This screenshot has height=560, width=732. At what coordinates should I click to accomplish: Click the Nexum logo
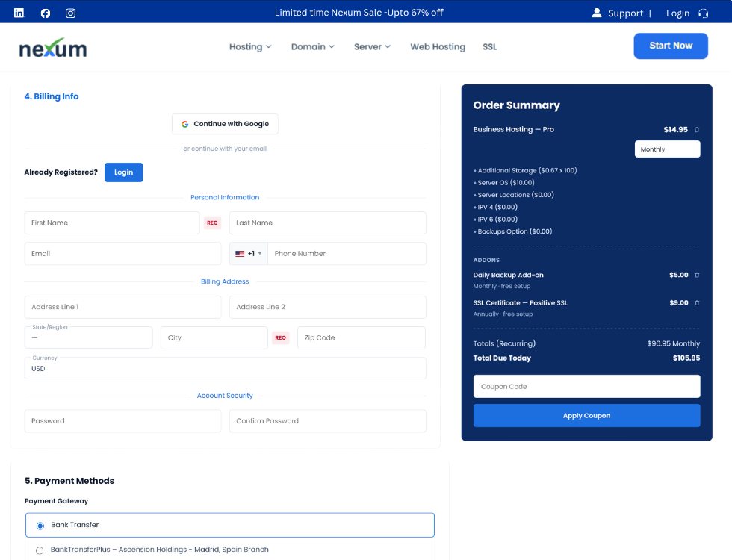click(53, 48)
